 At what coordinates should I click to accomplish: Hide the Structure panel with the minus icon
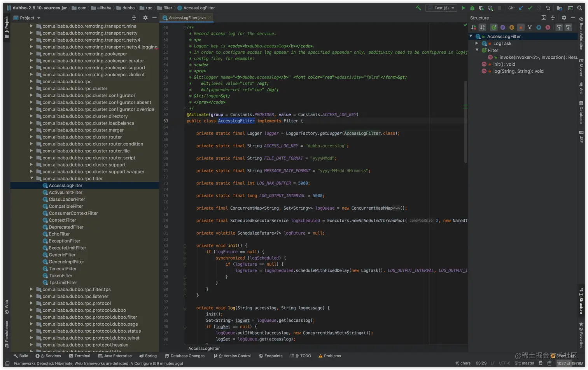(573, 18)
